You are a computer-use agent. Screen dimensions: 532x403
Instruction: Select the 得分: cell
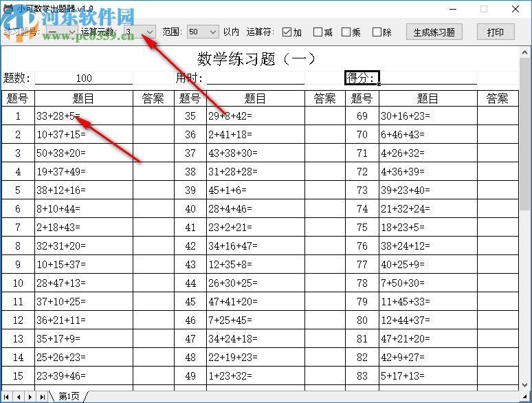click(x=362, y=78)
